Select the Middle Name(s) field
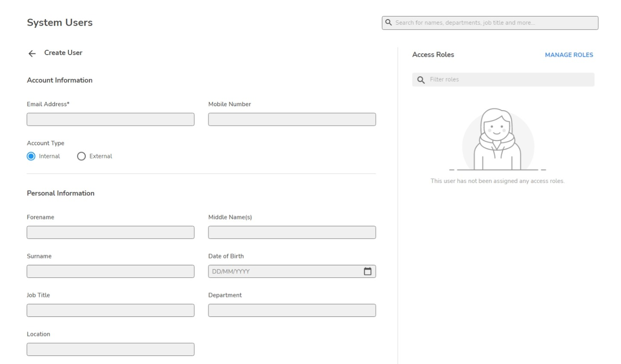 292,232
